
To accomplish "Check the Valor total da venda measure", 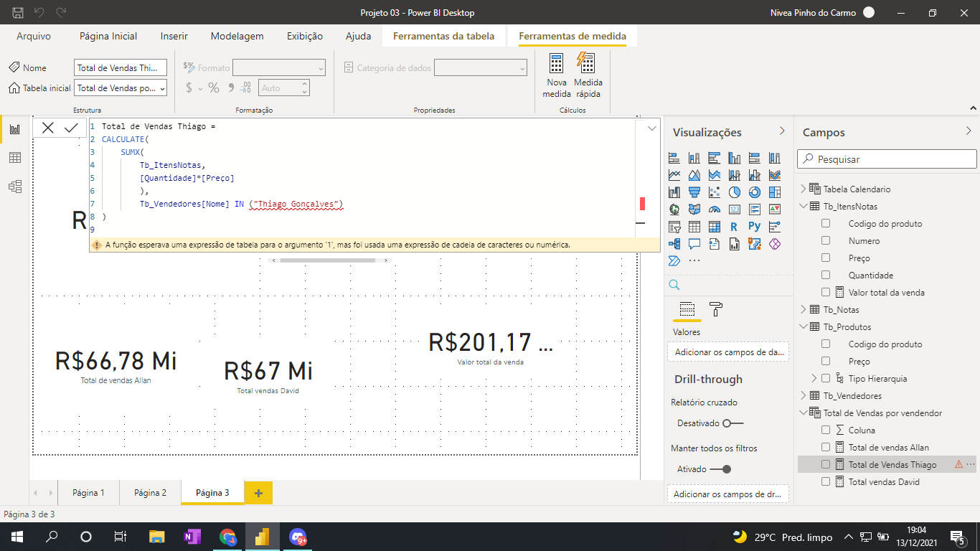I will point(826,293).
